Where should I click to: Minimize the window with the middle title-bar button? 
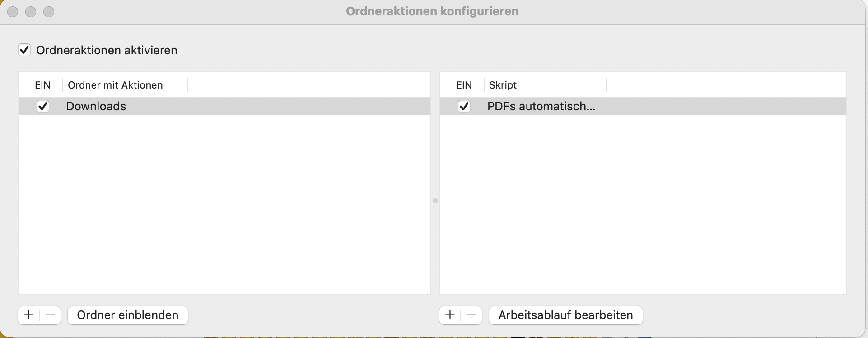31,12
